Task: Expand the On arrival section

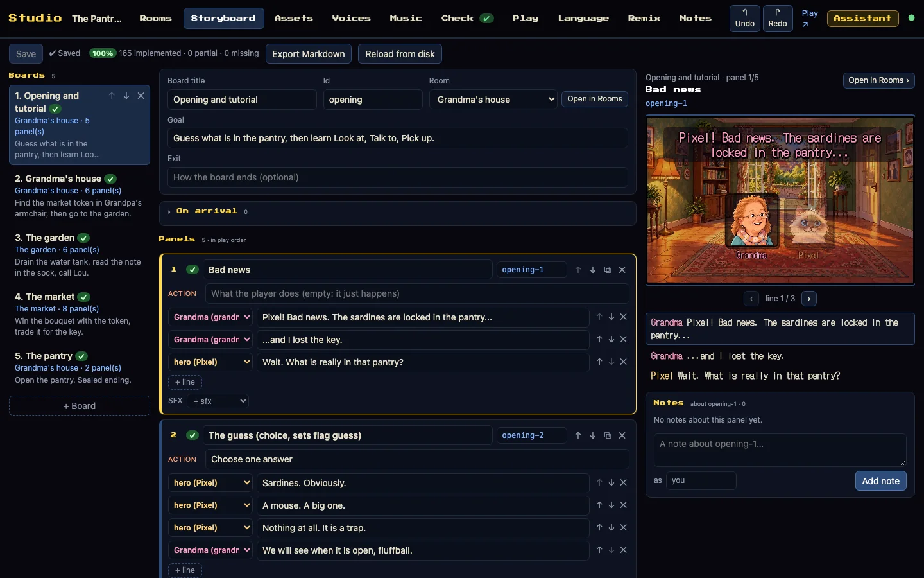Action: pyautogui.click(x=398, y=211)
